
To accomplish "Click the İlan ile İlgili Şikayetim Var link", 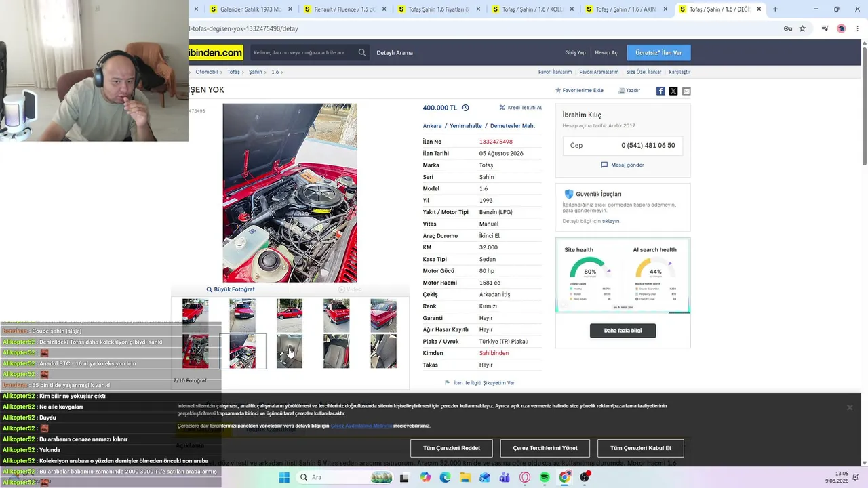I will [x=480, y=383].
